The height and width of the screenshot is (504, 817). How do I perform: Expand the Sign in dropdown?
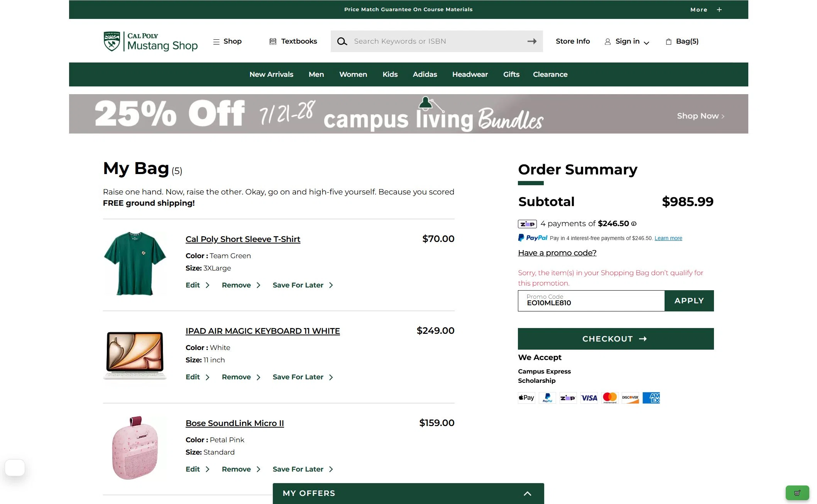pyautogui.click(x=646, y=42)
